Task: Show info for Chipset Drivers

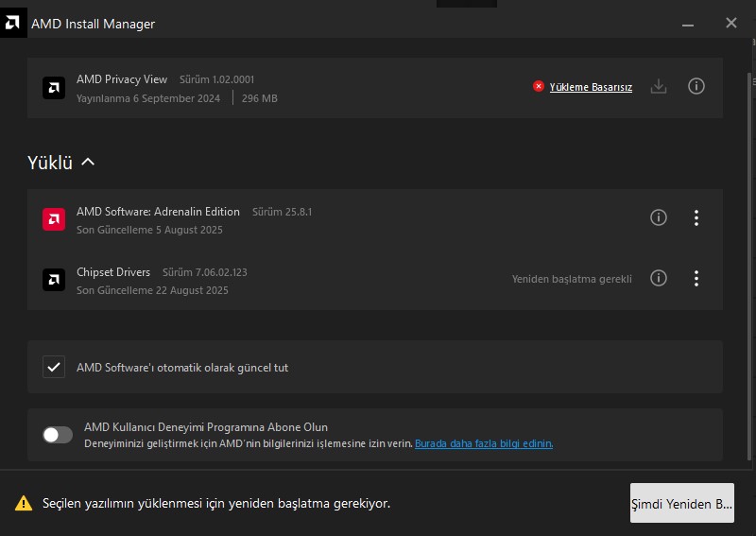Action: tap(659, 278)
